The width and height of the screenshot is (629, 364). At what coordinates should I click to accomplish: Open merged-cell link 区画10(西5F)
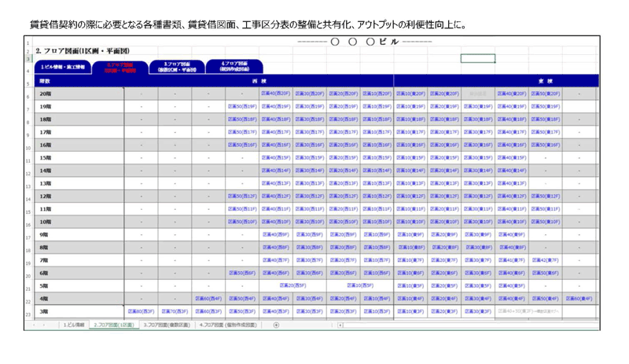coord(360,285)
